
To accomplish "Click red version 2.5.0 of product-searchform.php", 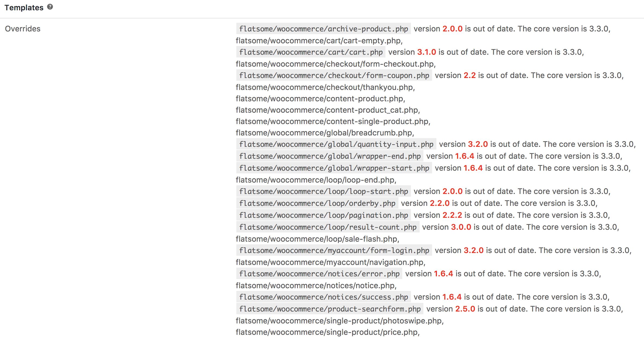I will [465, 309].
